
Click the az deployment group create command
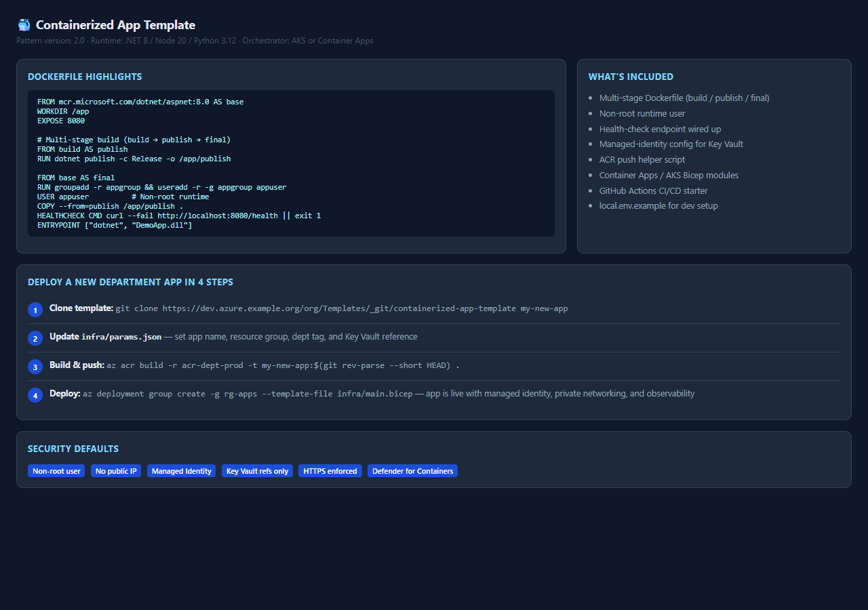248,394
